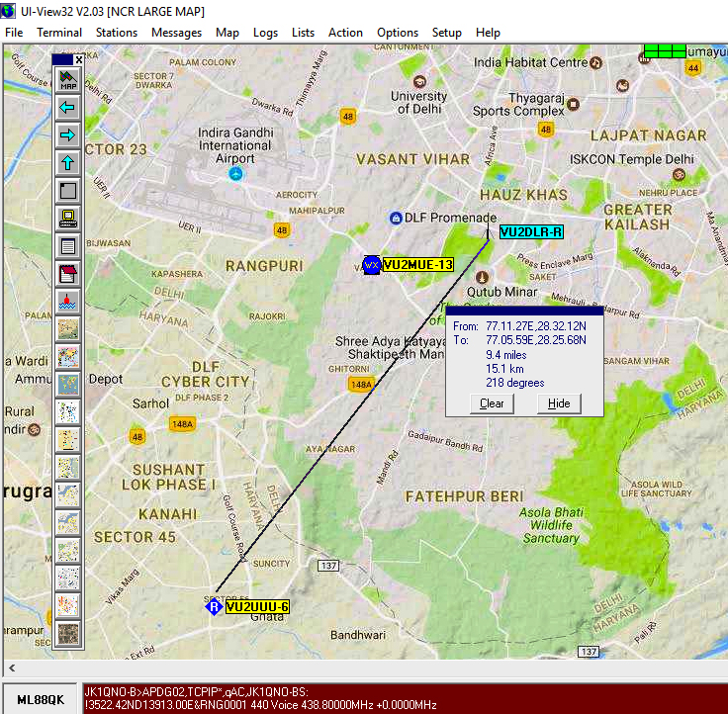Screen dimensions: 728x714
Task: Click the India Habitat Centre marker
Action: (596, 62)
